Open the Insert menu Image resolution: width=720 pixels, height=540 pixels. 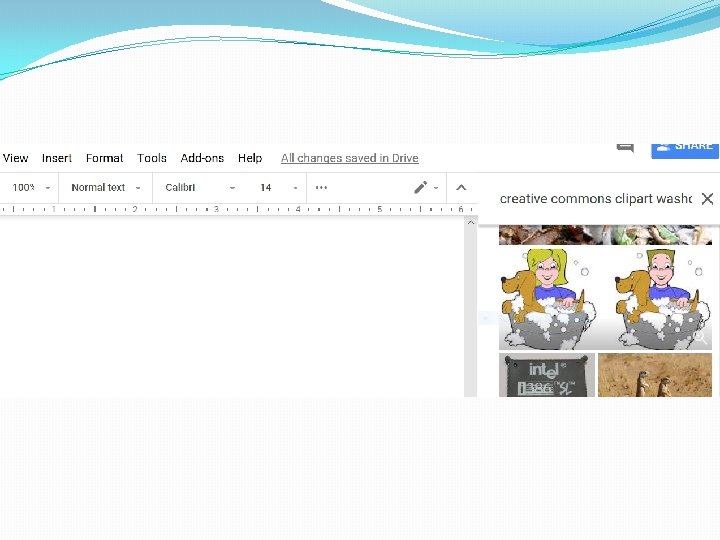pyautogui.click(x=57, y=158)
